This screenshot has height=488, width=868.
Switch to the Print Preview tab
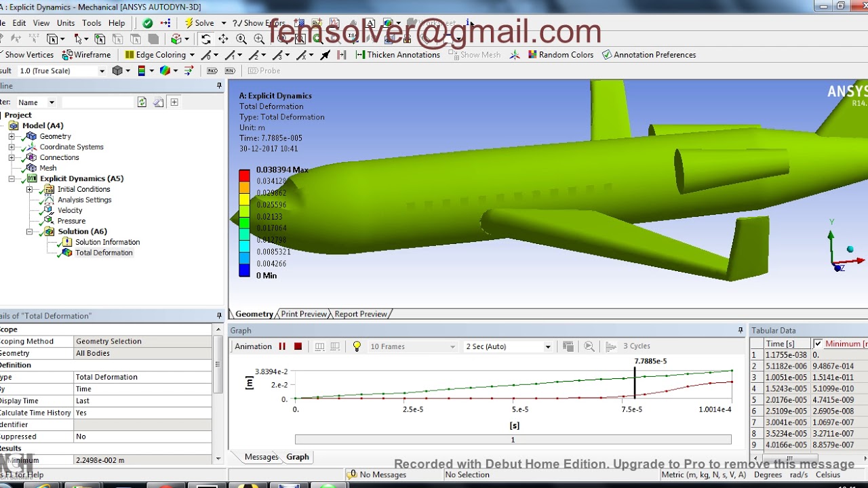point(304,314)
